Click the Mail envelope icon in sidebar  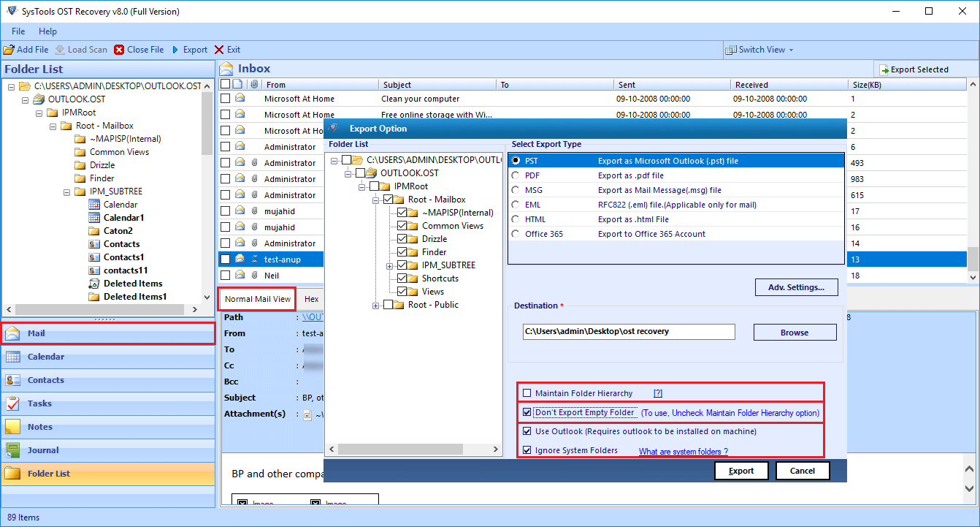tap(12, 333)
